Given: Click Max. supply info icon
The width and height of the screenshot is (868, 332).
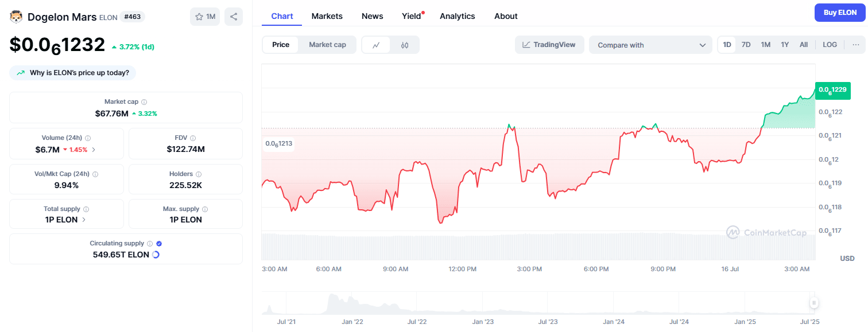Looking at the screenshot, I should point(205,209).
